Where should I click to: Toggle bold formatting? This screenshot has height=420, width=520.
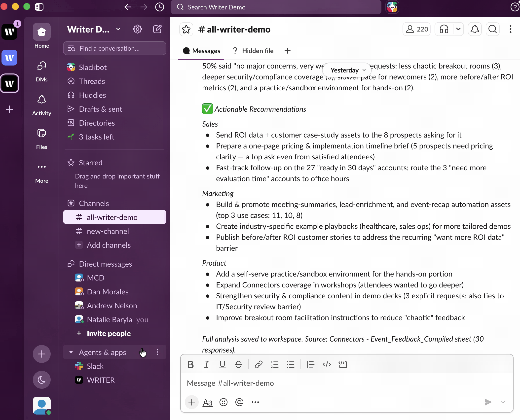click(191, 364)
